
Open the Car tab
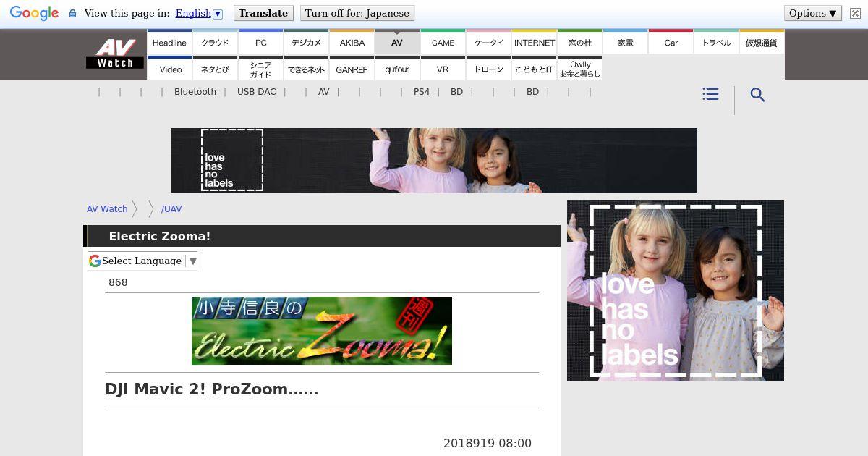(x=671, y=43)
